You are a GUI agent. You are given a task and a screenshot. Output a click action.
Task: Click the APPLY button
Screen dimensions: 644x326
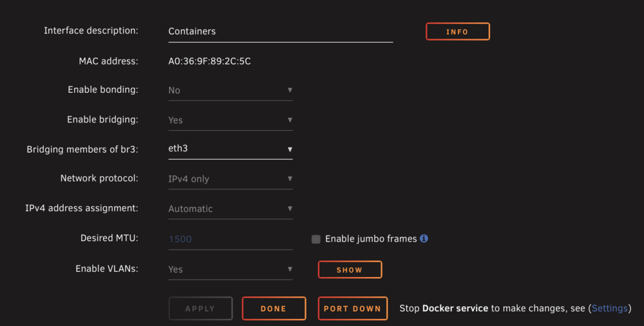(200, 309)
